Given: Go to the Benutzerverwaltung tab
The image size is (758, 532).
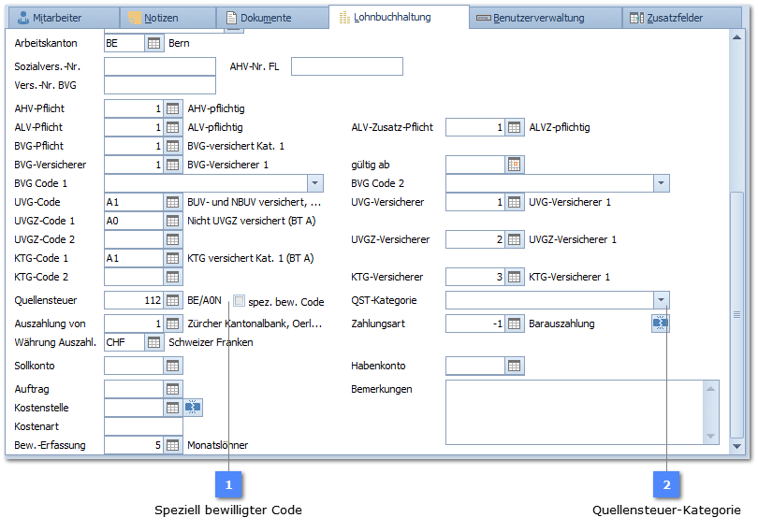Looking at the screenshot, I should [x=538, y=18].
